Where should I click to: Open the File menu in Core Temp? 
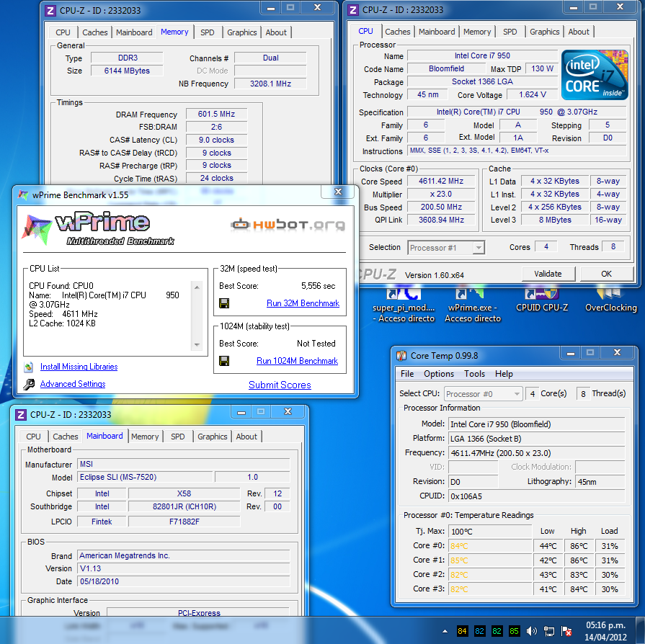pos(407,374)
